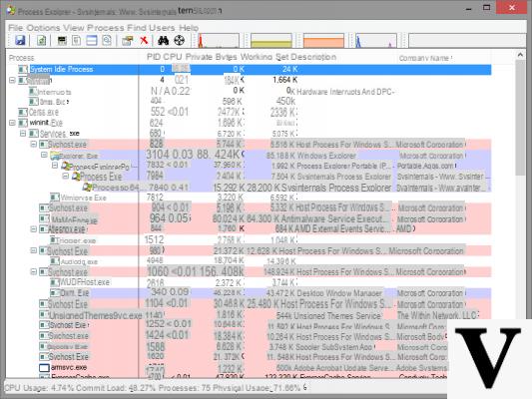Sort by the Company Name column header
Screen dimensions: 532x399
pyautogui.click(x=425, y=58)
